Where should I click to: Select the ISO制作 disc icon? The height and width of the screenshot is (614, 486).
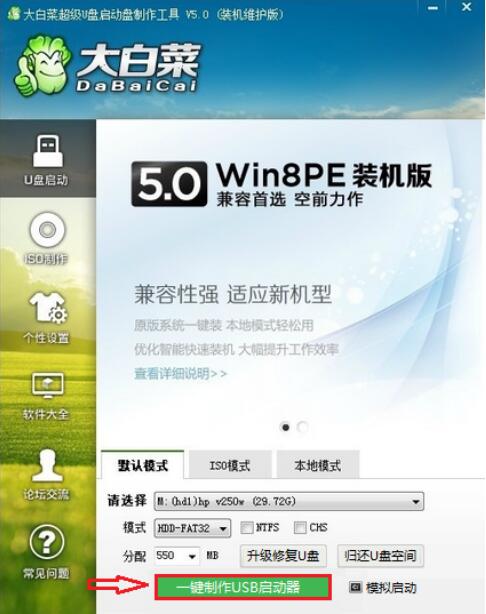click(47, 230)
